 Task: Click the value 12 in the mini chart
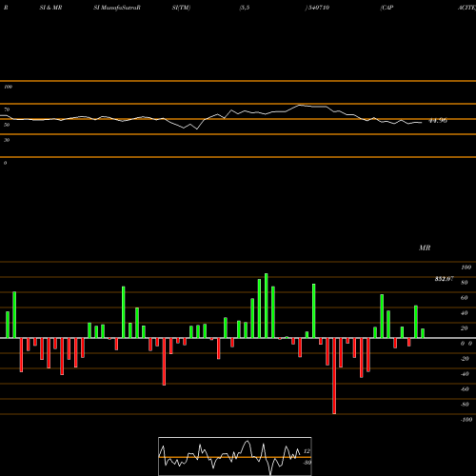click(307, 451)
